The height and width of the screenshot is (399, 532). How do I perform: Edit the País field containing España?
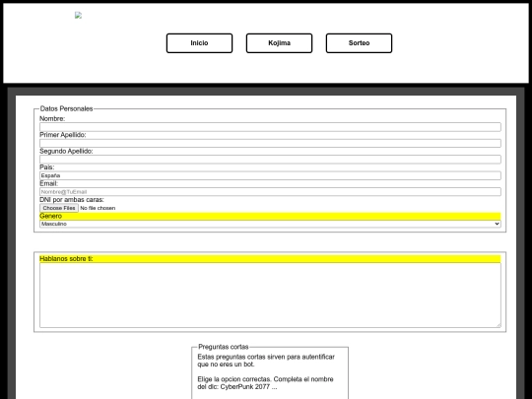(270, 175)
